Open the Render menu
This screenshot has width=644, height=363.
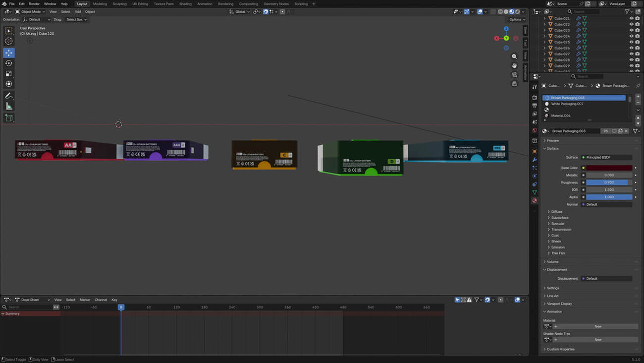tap(34, 4)
